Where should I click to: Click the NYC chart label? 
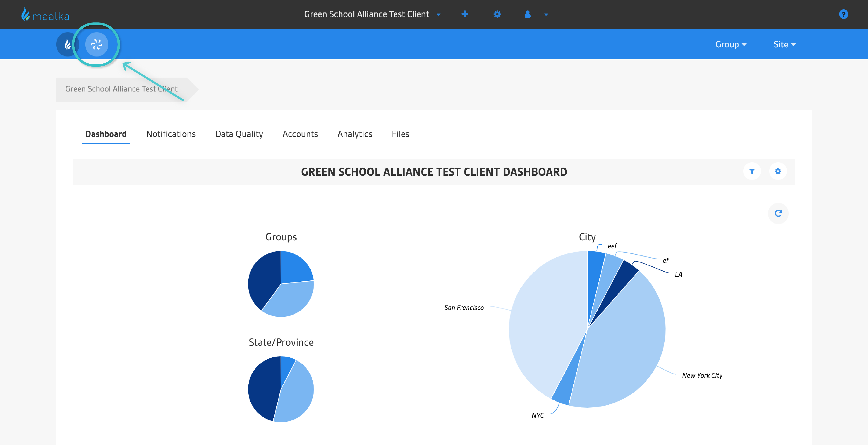[537, 415]
